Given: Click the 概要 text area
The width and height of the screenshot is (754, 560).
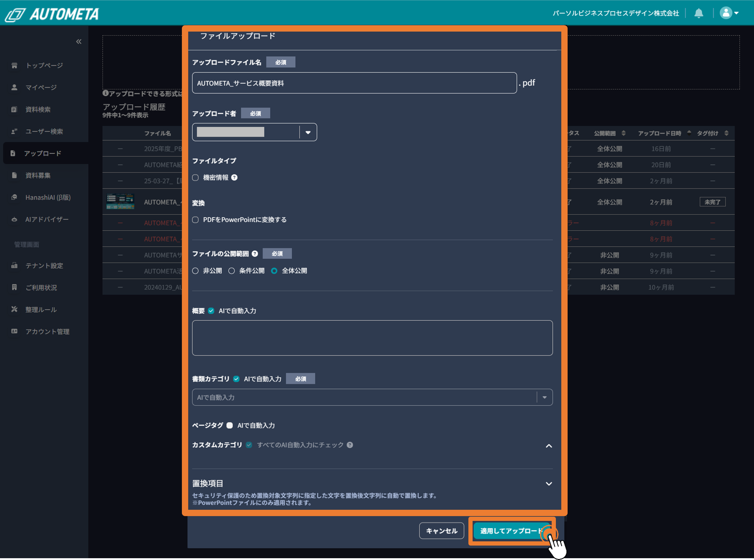Looking at the screenshot, I should click(x=372, y=338).
